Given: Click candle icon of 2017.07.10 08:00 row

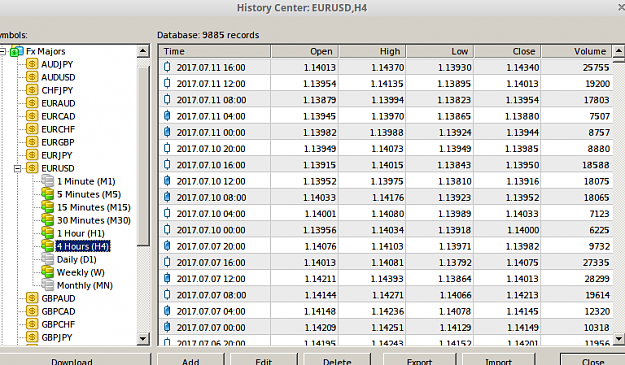Looking at the screenshot, I should point(167,197).
